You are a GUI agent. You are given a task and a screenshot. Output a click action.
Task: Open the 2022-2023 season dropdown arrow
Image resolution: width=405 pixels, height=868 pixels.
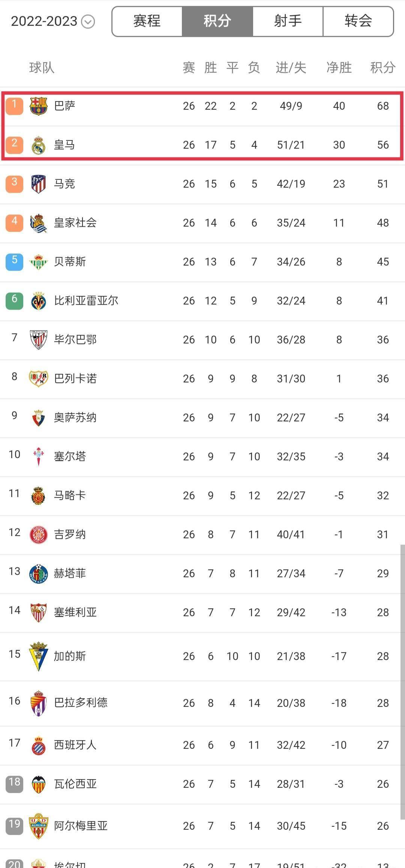click(88, 22)
